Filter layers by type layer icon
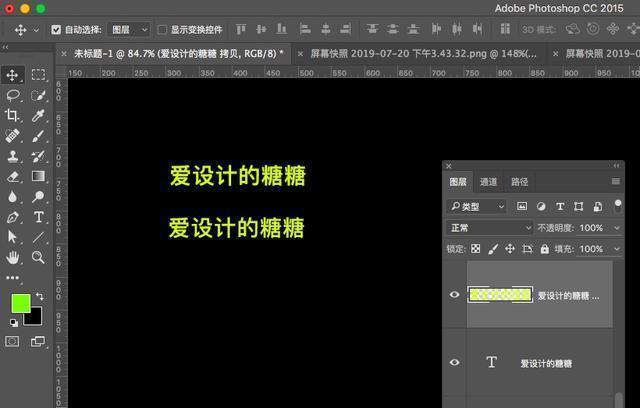Viewport: 640px width, 408px height. (x=560, y=206)
